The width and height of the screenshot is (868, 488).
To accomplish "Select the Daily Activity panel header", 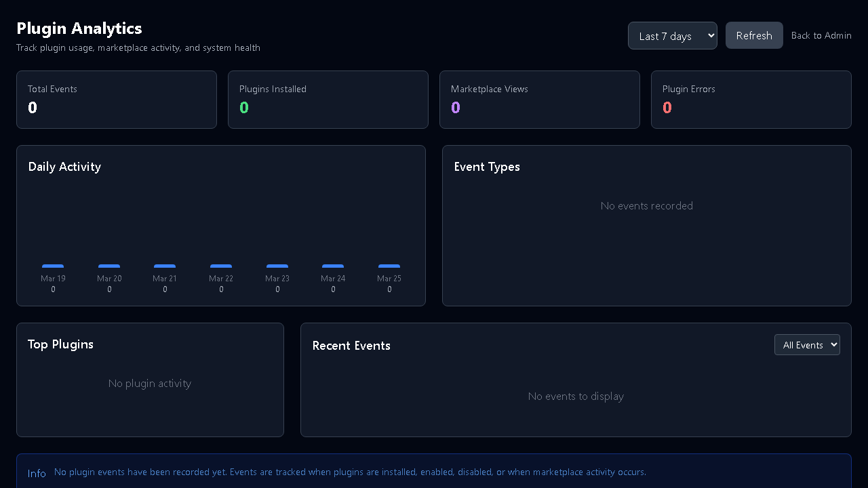I will (64, 167).
